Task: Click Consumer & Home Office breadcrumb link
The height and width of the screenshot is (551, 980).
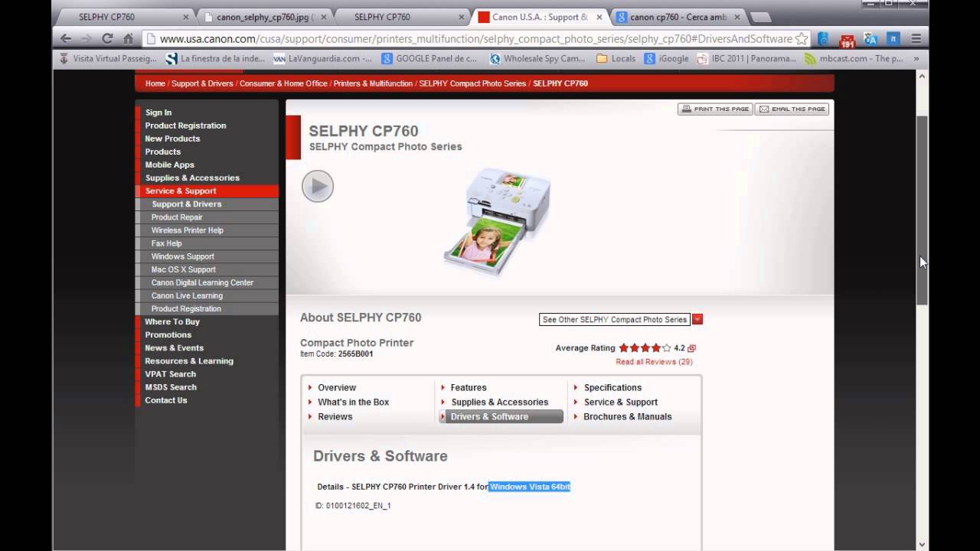Action: tap(283, 83)
